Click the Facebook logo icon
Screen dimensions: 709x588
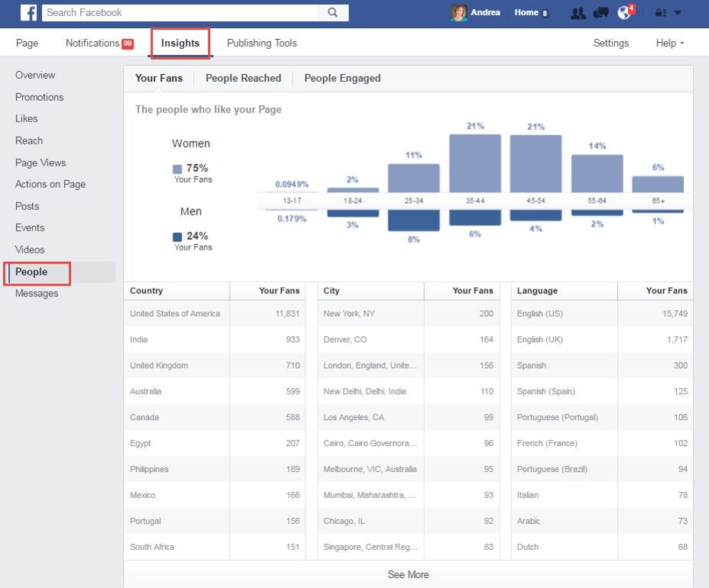[28, 12]
